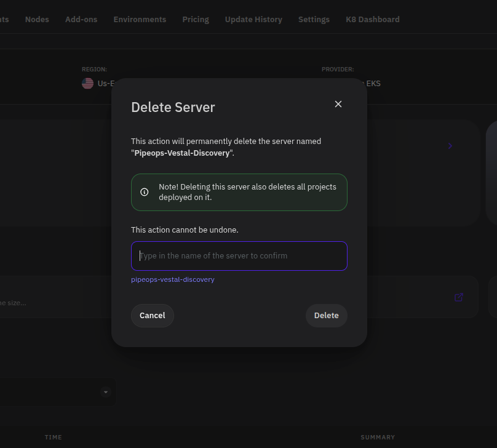This screenshot has width=497, height=448.
Task: Confirm with the Delete button
Action: pos(326,316)
